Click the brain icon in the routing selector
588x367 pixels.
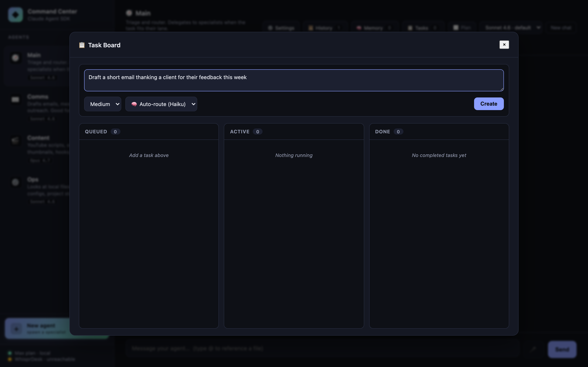[x=135, y=104]
